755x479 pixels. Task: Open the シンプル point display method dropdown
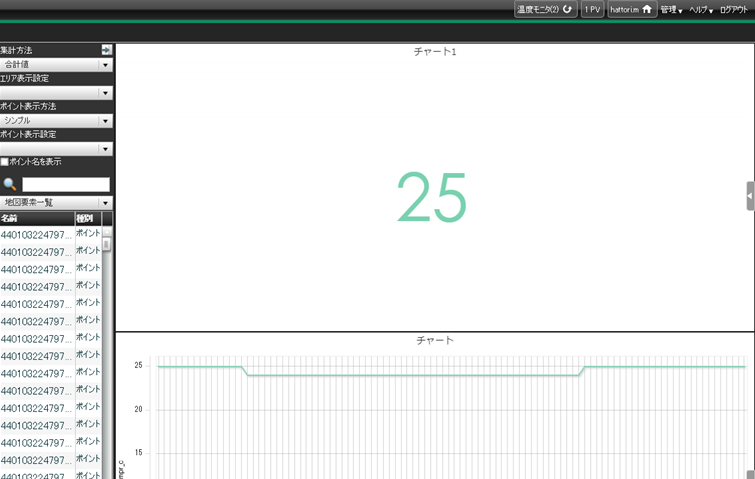coord(56,120)
